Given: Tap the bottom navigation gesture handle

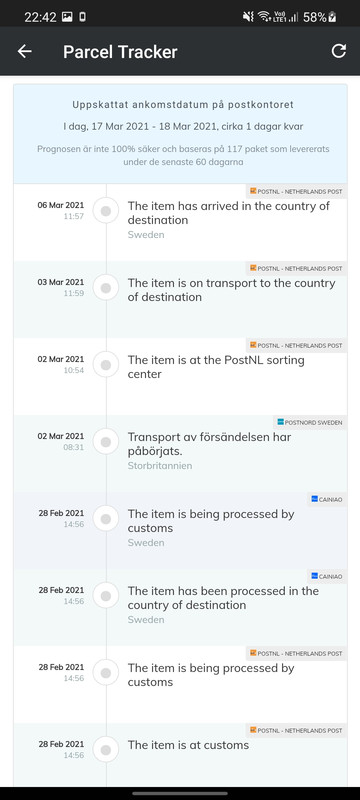Looking at the screenshot, I should [180, 793].
